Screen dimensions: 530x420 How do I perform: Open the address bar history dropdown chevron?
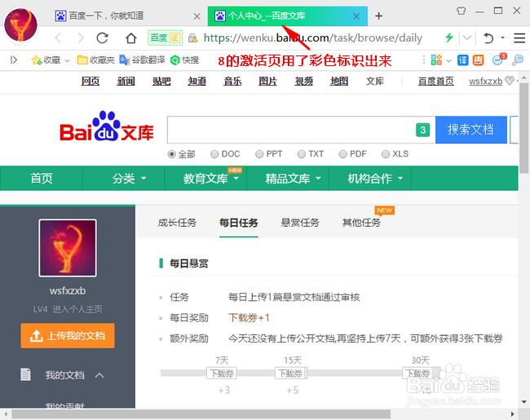[467, 38]
